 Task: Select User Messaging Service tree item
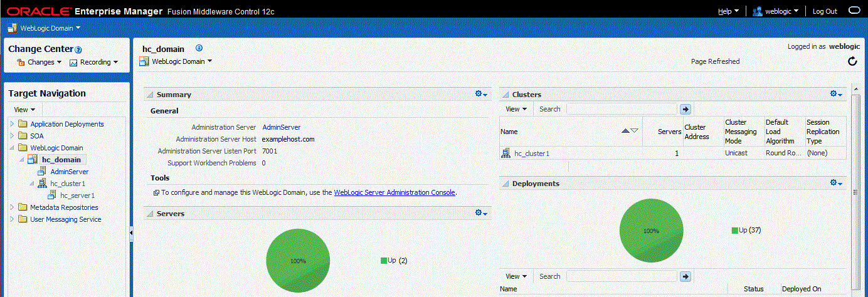pyautogui.click(x=66, y=219)
